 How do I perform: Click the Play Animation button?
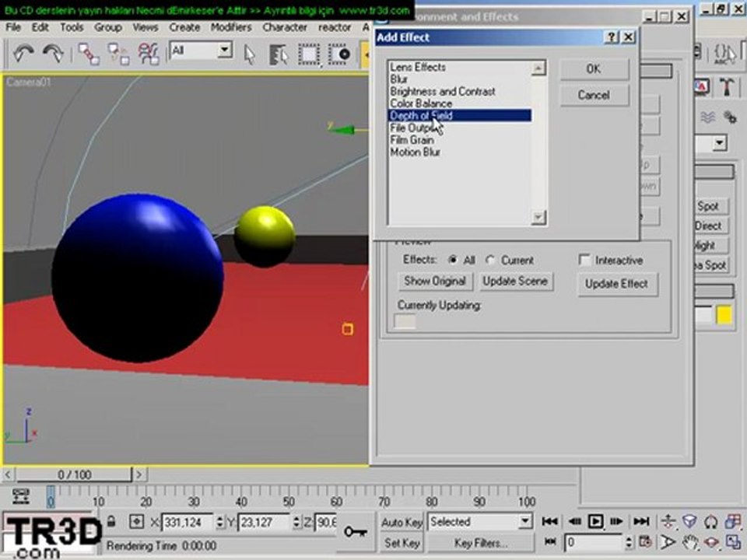(x=595, y=521)
